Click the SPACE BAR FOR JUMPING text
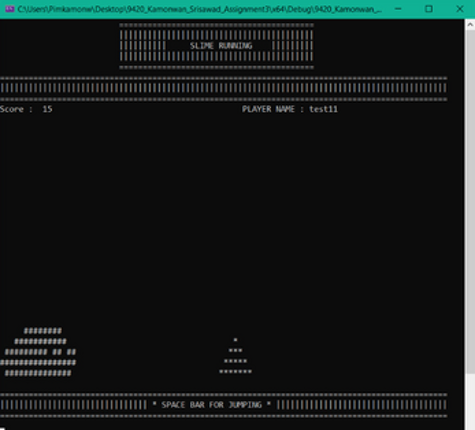Screen dimensions: 475x430 click(211, 405)
